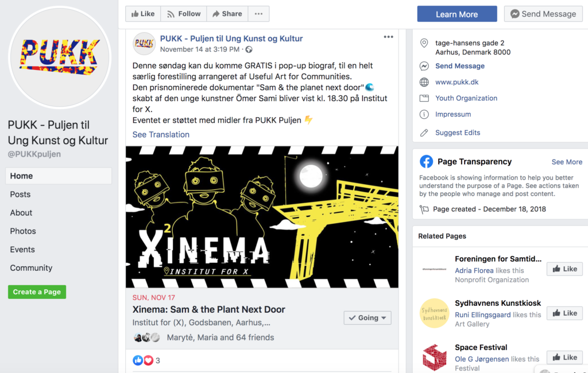
Task: Click the page created flag icon
Action: (424, 209)
